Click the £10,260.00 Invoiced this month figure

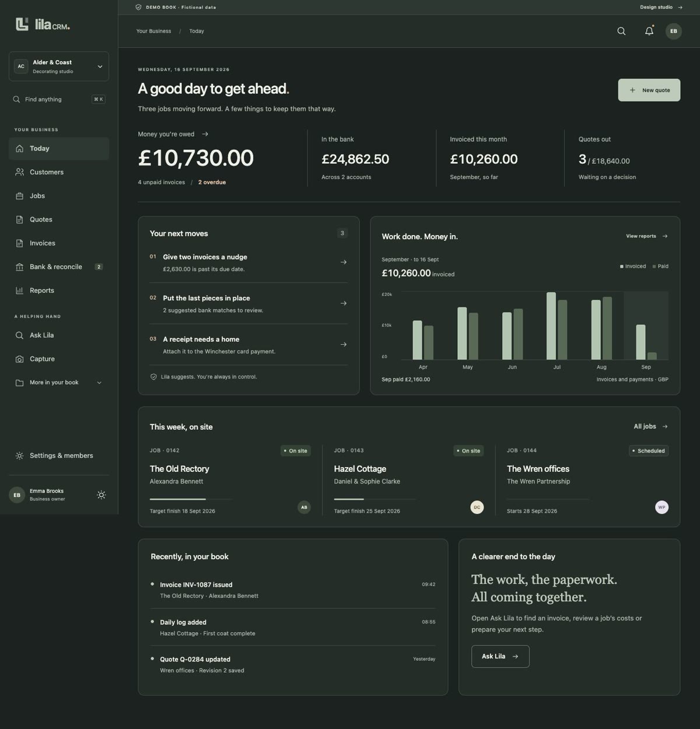(484, 159)
